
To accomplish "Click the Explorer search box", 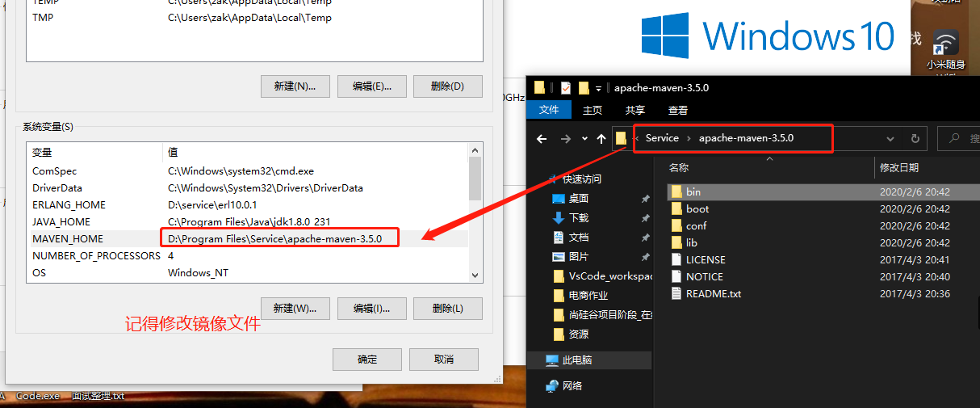I will click(x=960, y=138).
